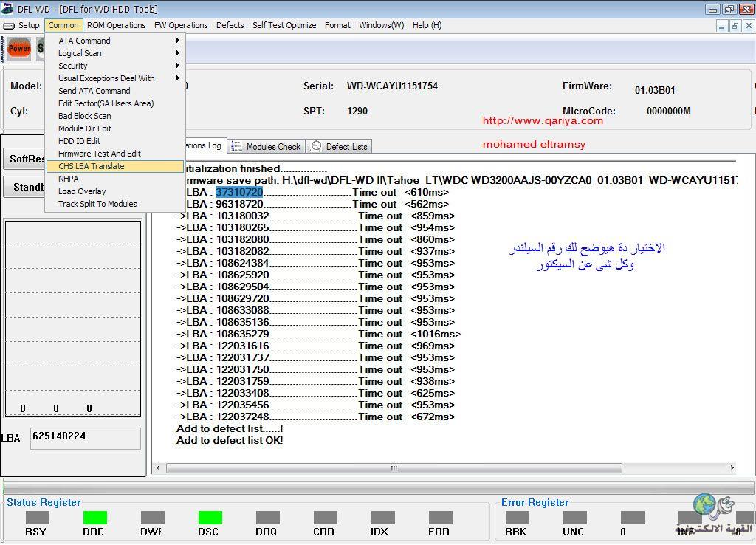Select Send ATA Command menu item
756x545 pixels.
(x=114, y=91)
